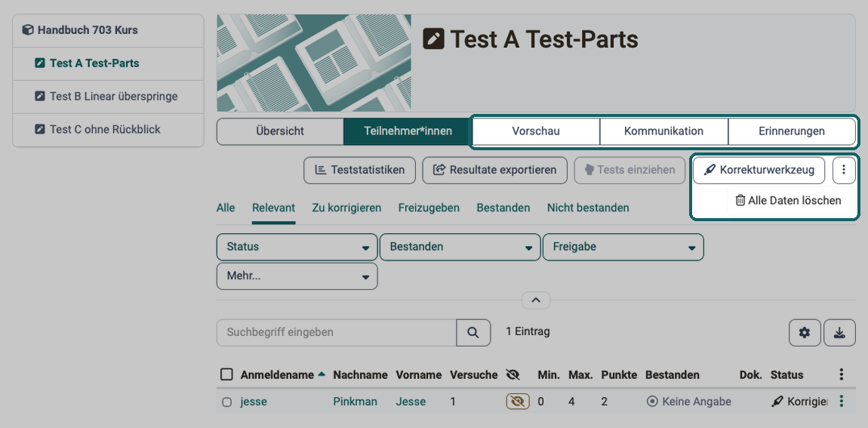Sort by Bestanden column header
Screen dimensions: 868x428
[673, 375]
